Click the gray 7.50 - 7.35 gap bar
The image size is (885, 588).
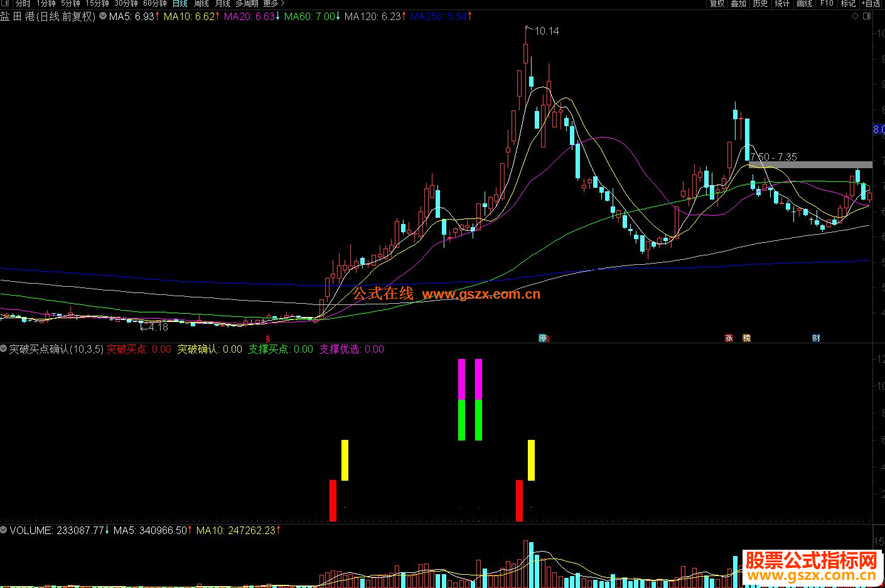[810, 165]
